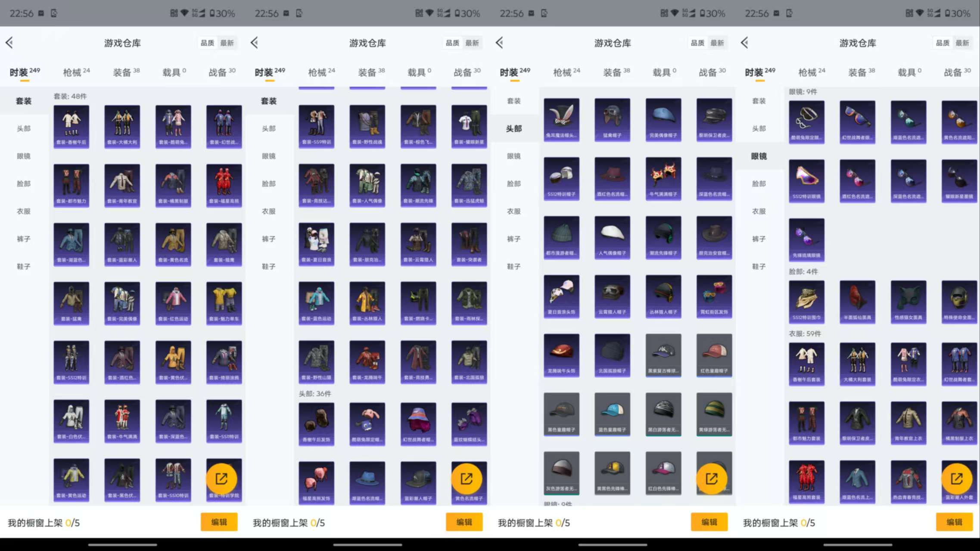Tap the 编辑 button at the bottom
Screen dimensions: 980x551
coord(219,522)
